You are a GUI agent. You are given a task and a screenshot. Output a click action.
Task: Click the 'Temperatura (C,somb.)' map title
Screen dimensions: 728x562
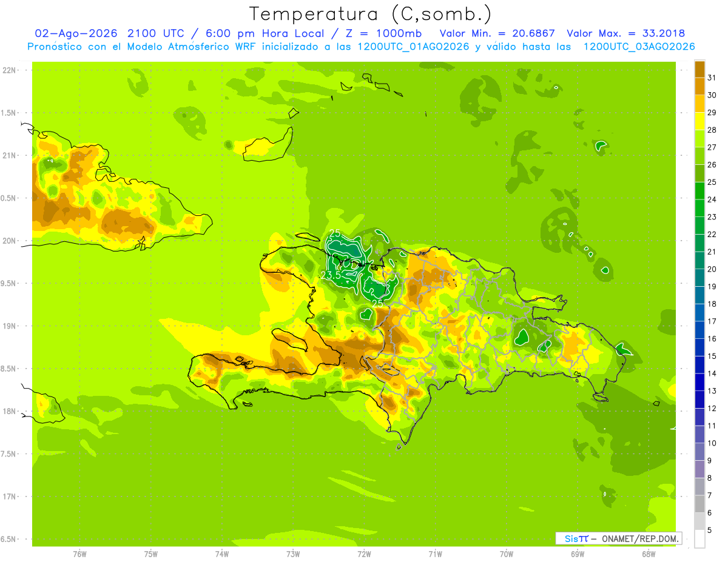click(371, 13)
